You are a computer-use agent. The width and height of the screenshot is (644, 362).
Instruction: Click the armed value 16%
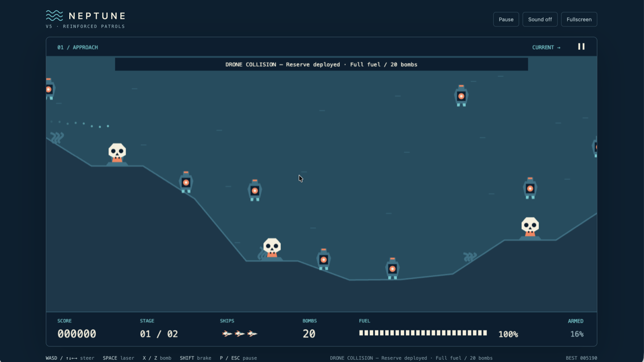pyautogui.click(x=577, y=334)
